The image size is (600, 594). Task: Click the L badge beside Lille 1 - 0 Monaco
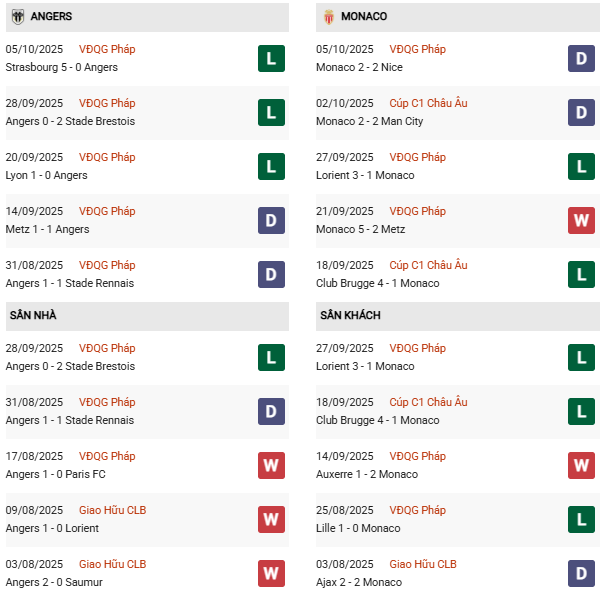click(582, 520)
